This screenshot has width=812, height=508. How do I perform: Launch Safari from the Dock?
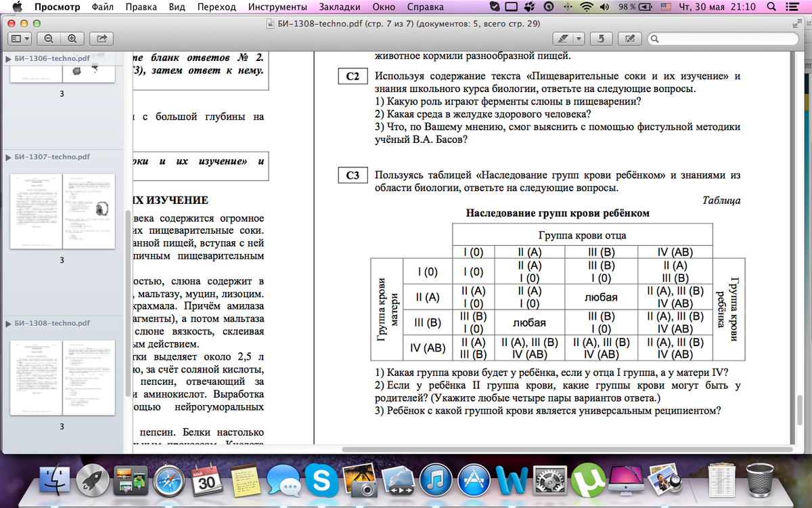[x=168, y=480]
